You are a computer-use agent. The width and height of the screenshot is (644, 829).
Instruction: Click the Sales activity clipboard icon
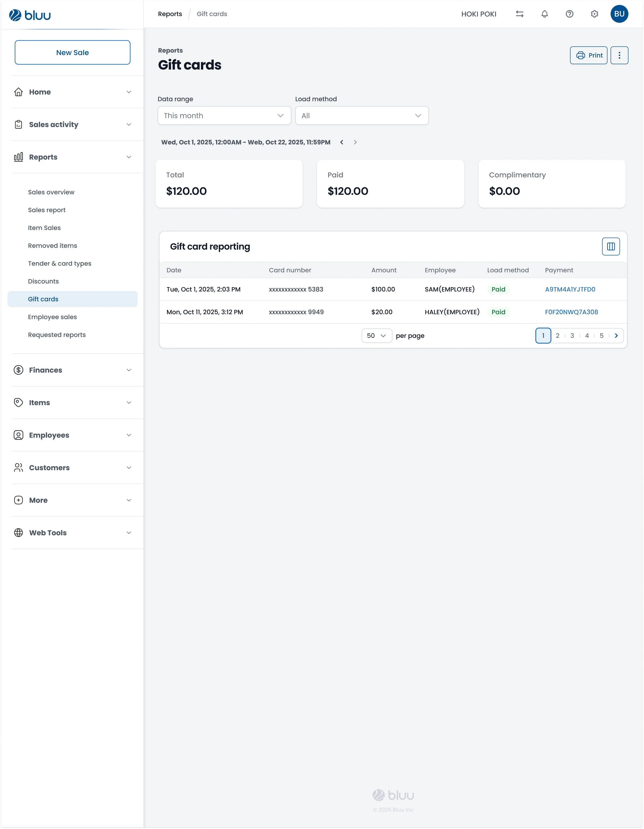pos(18,125)
